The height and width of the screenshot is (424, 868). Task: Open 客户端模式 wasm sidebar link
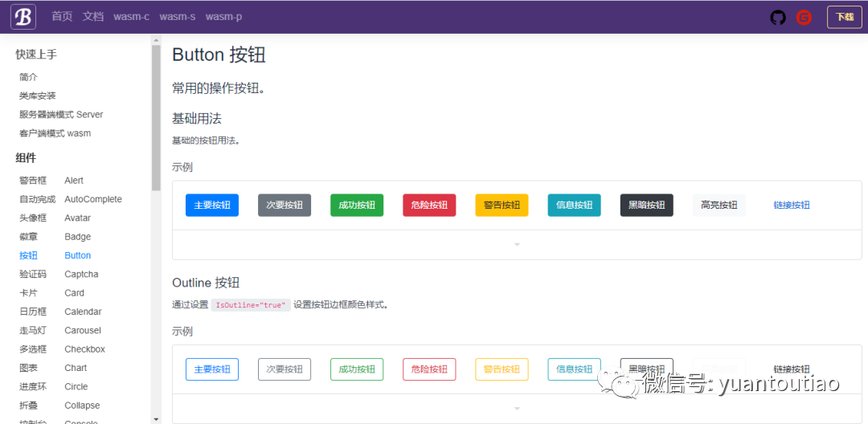pyautogui.click(x=55, y=134)
